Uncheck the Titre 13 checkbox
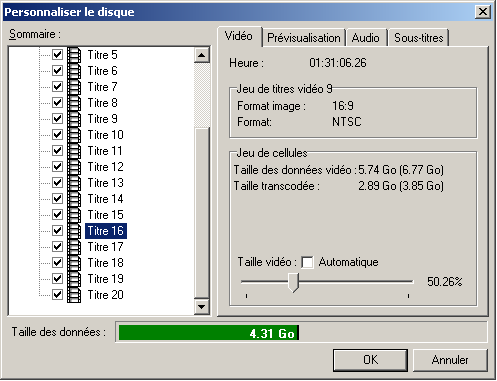Image resolution: width=497 pixels, height=381 pixels. click(57, 182)
